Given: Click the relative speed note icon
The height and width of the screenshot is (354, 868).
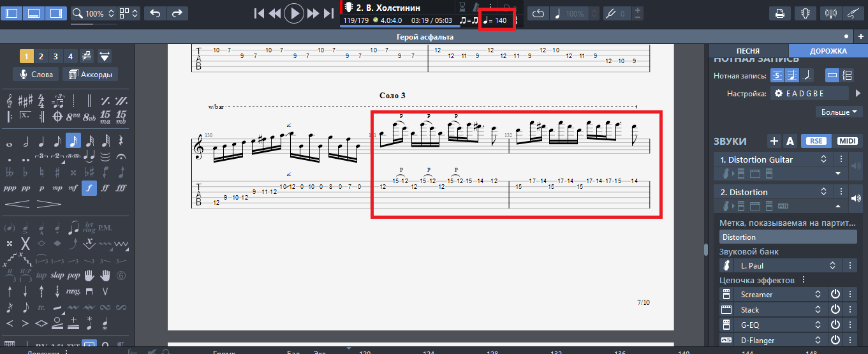Looking at the screenshot, I should point(557,13).
